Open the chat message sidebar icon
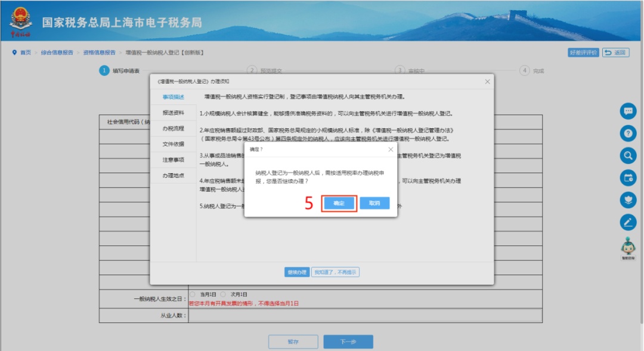Image resolution: width=644 pixels, height=351 pixels. coord(628,111)
